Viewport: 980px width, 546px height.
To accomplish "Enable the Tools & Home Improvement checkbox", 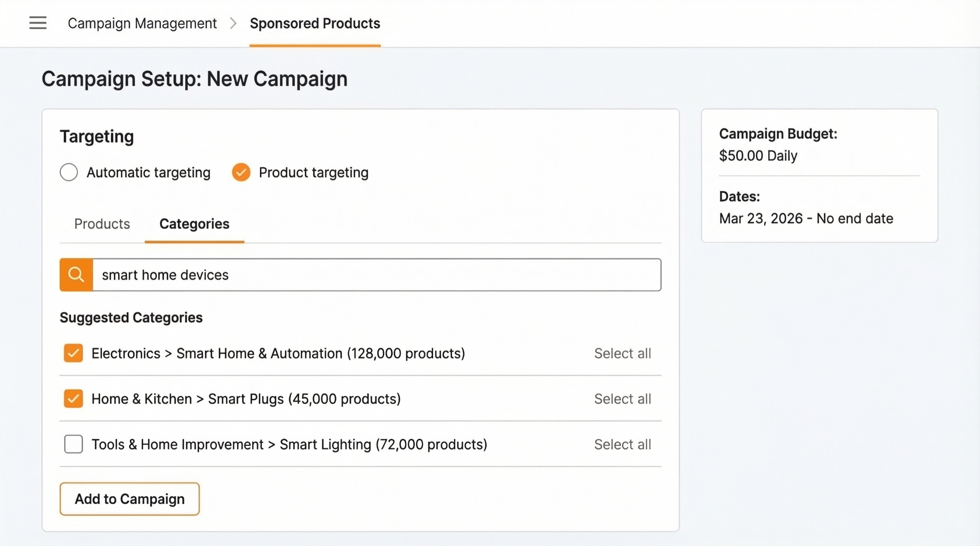I will [x=73, y=444].
